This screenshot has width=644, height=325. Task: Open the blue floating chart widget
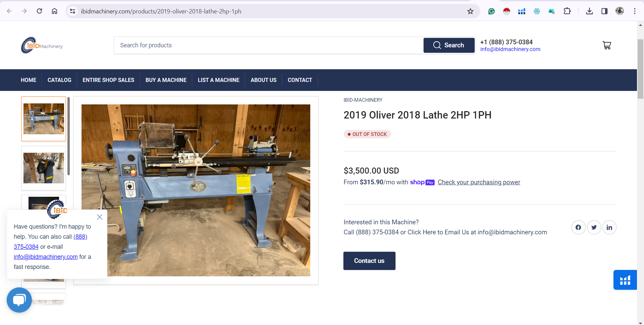625,280
